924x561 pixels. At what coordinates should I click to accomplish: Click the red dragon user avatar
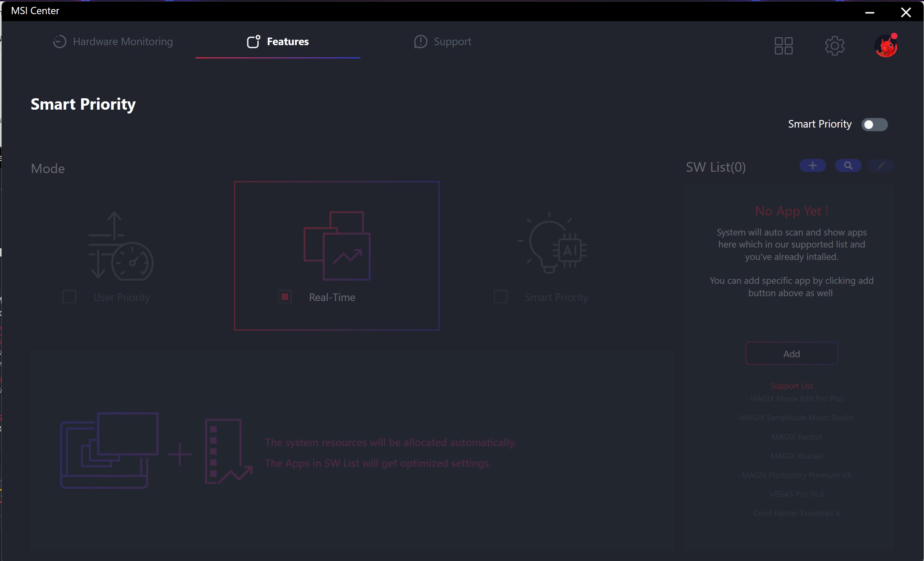[886, 46]
